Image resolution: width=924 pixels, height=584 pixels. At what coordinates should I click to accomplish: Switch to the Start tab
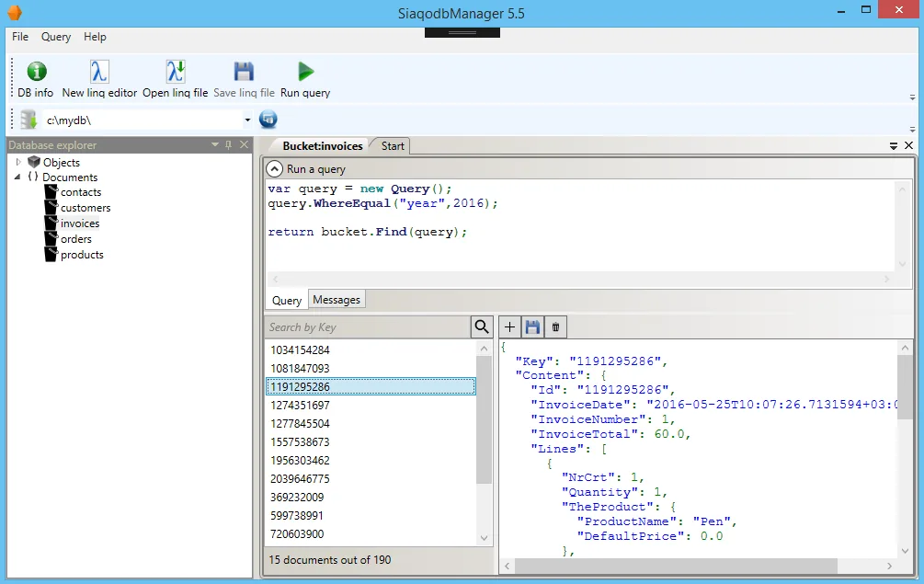[393, 146]
